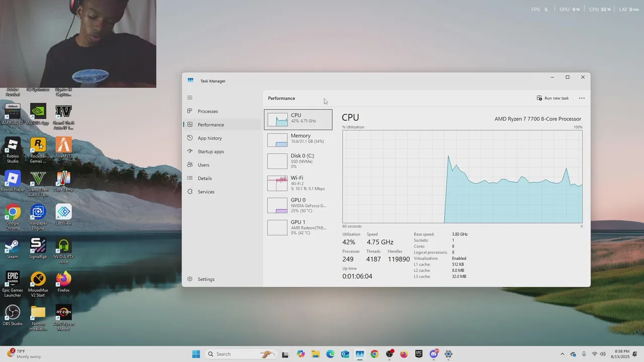The height and width of the screenshot is (362, 644).
Task: Open Settings gear in the taskbar
Action: pos(448,354)
